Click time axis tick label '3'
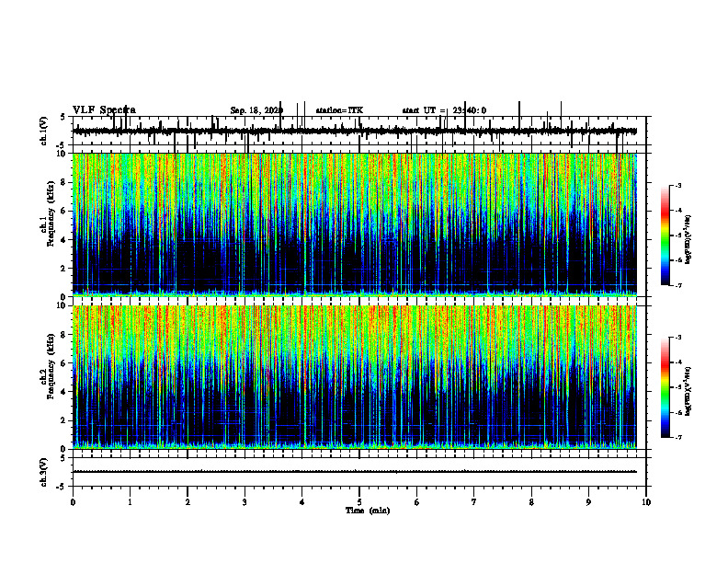The height and width of the screenshot is (563, 728). [x=245, y=502]
